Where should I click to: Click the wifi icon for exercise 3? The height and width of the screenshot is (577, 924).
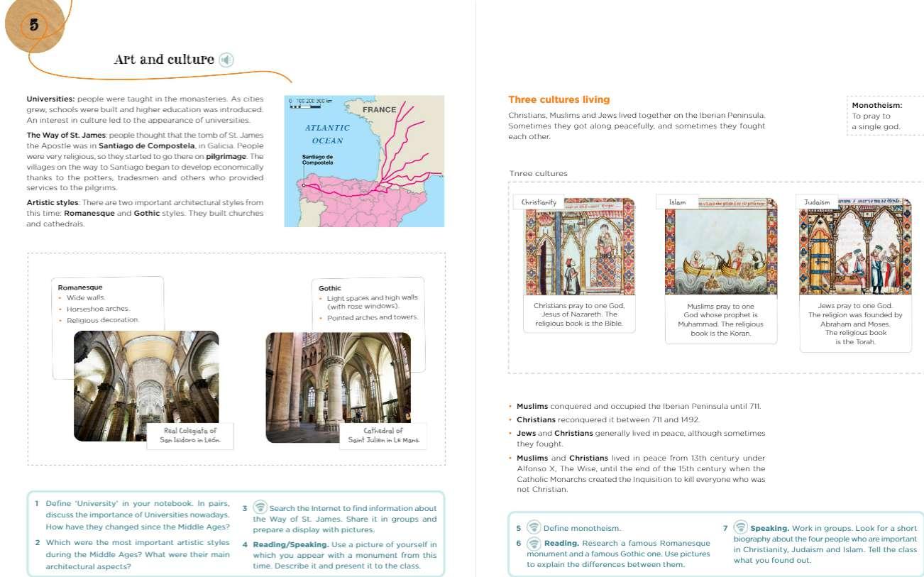260,507
